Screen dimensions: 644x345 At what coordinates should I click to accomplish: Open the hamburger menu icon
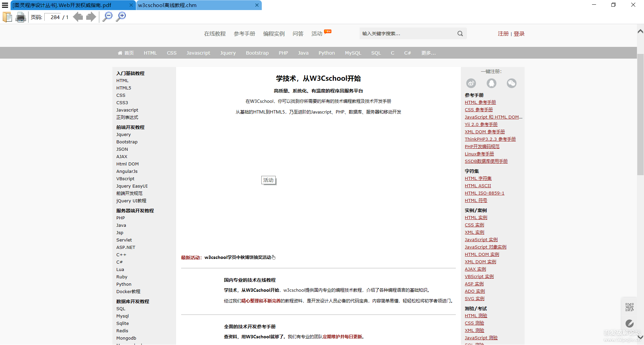(5, 5)
